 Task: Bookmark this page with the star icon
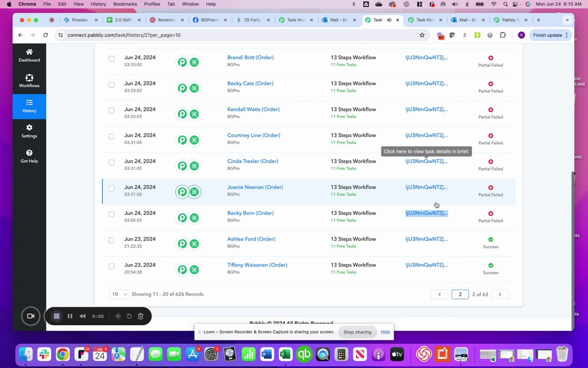click(422, 35)
